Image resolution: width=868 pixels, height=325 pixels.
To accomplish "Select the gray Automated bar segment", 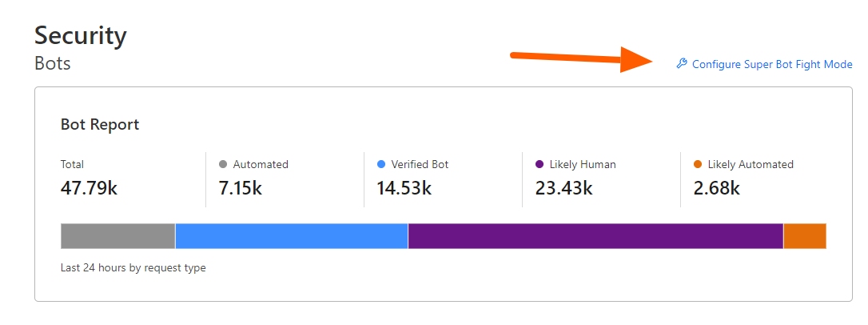I will tap(117, 236).
